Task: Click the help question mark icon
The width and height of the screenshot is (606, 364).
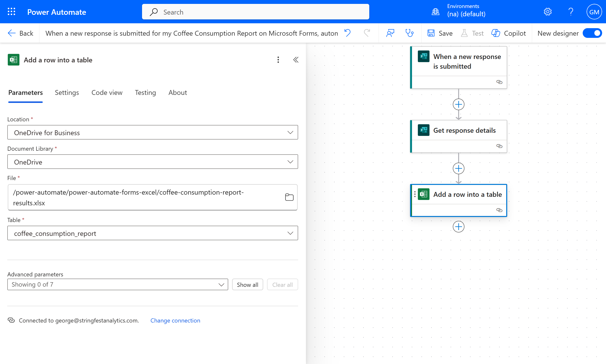Action: click(x=571, y=12)
